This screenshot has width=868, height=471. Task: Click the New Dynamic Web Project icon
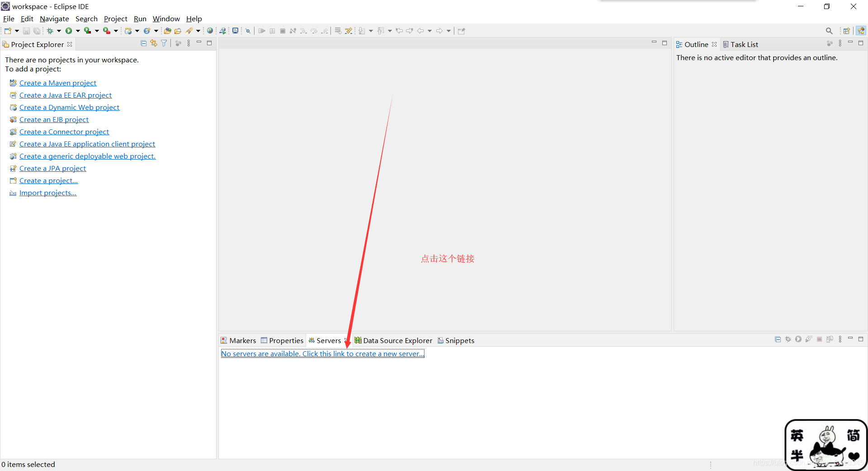[x=128, y=31]
